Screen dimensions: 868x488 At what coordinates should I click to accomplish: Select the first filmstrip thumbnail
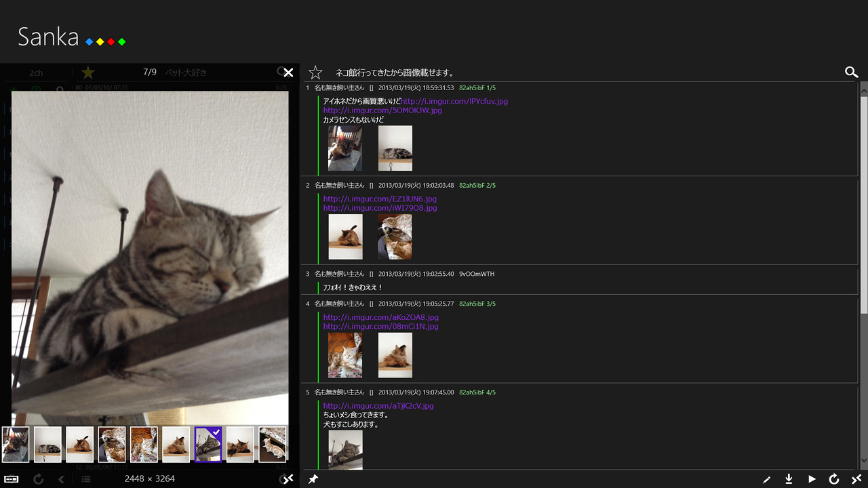point(16,445)
